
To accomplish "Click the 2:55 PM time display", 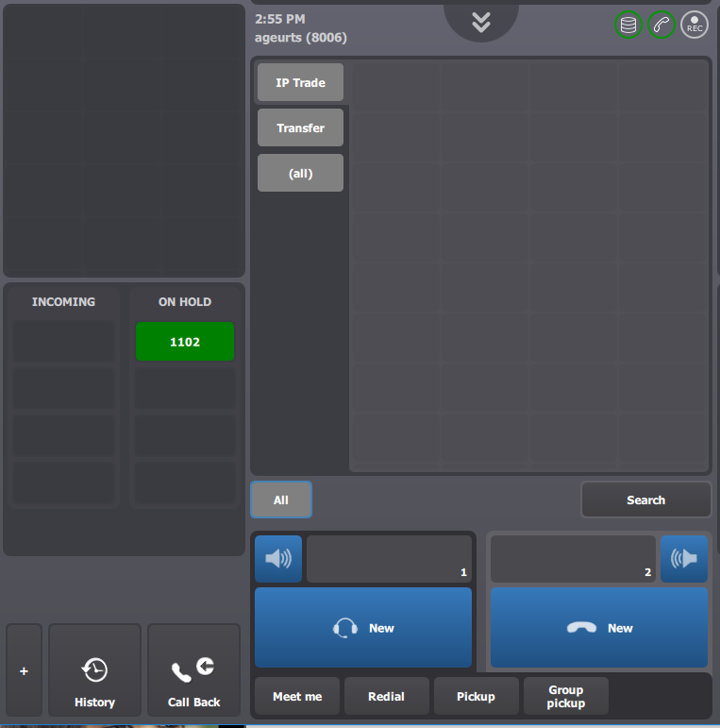I will click(280, 19).
